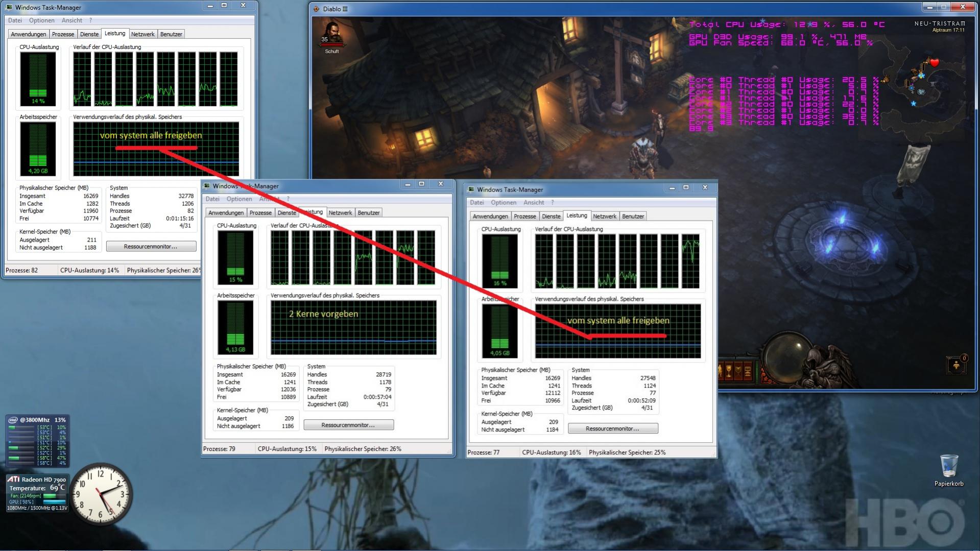Switch to Anwendungen tab in 14 % Task-Manager
Image resolution: width=980 pixels, height=551 pixels.
point(29,34)
